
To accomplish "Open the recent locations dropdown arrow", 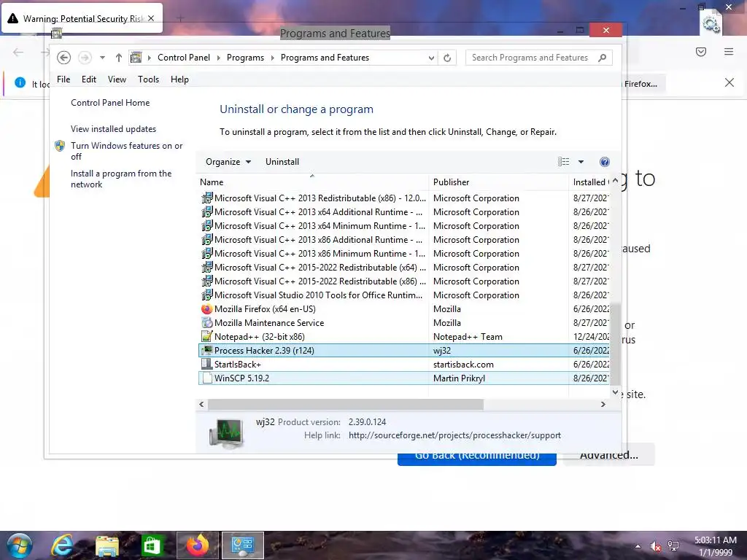I will coord(102,58).
